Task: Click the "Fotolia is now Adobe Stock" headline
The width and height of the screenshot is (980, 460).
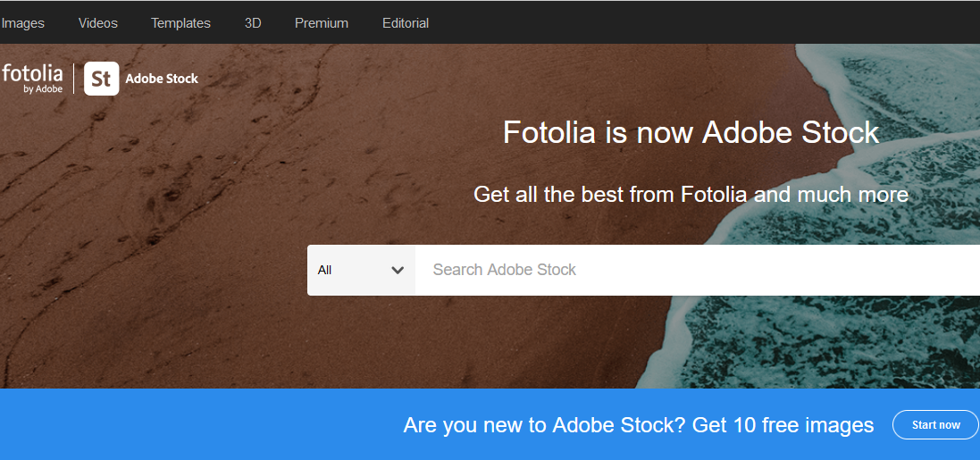Action: [691, 132]
